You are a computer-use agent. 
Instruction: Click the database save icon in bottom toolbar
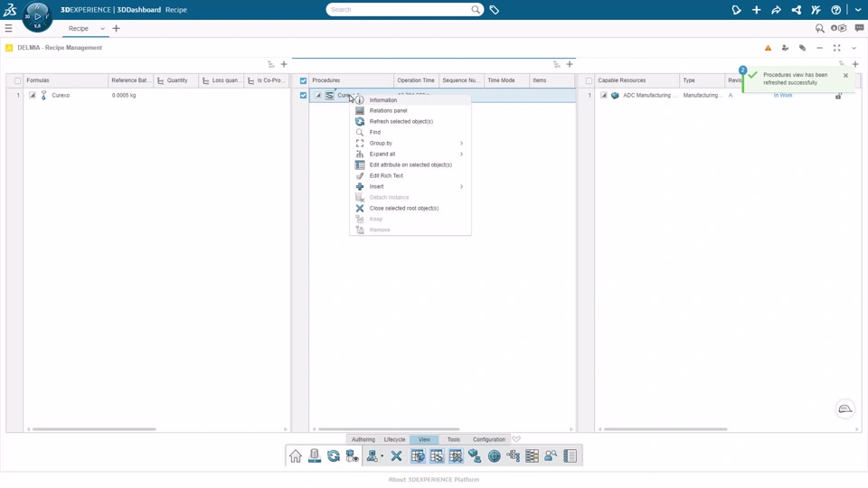point(315,455)
